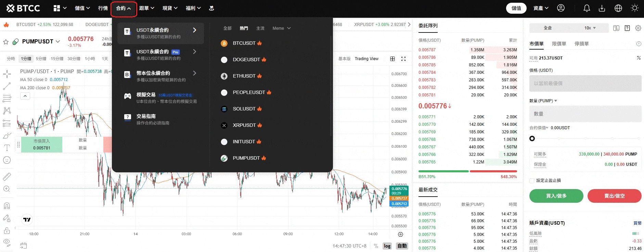Toggle log scale on chart

coord(387,246)
